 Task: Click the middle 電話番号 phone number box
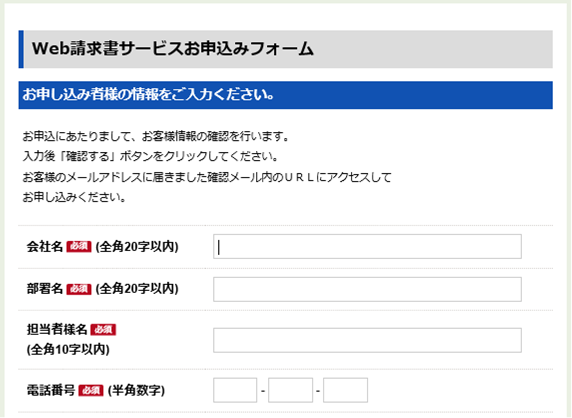point(290,390)
